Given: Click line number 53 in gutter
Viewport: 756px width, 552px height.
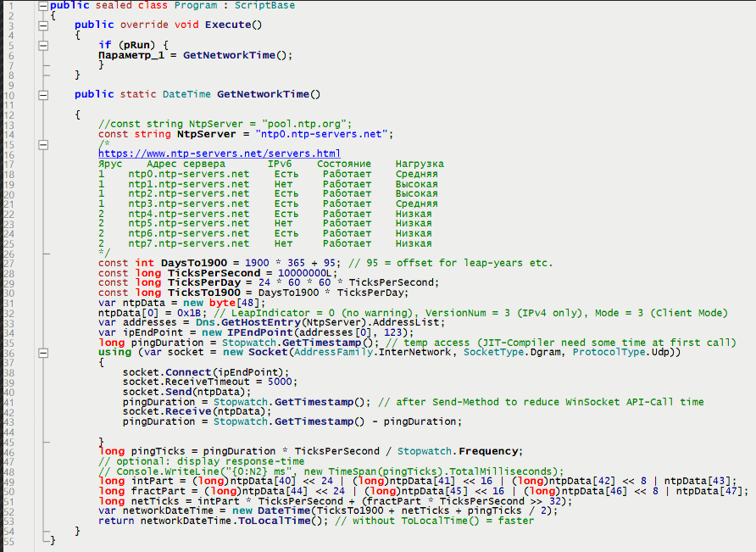Looking at the screenshot, I should click(10, 521).
